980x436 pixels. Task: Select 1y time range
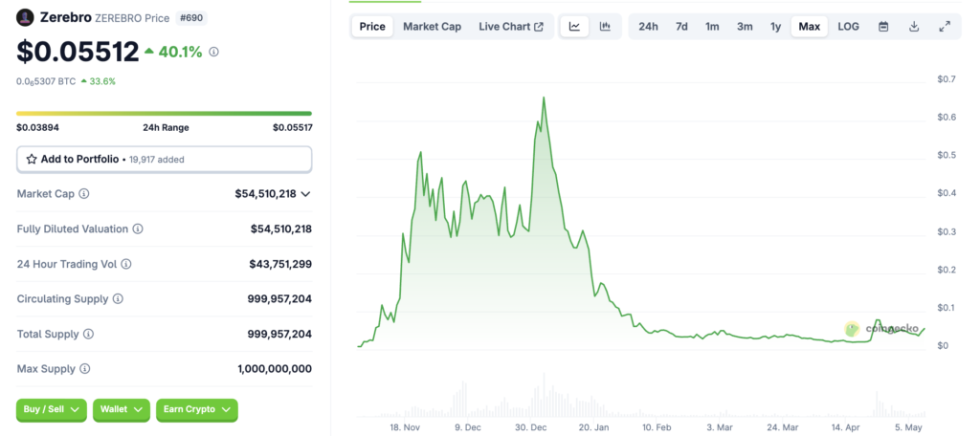(775, 26)
